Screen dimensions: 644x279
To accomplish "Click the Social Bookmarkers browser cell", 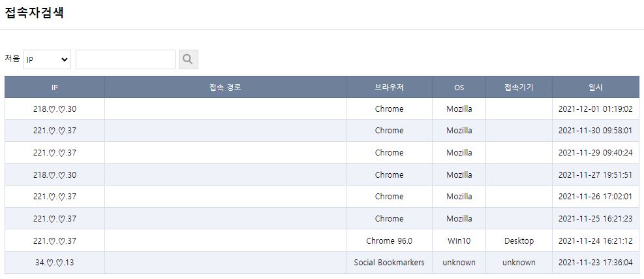I will pos(389,262).
